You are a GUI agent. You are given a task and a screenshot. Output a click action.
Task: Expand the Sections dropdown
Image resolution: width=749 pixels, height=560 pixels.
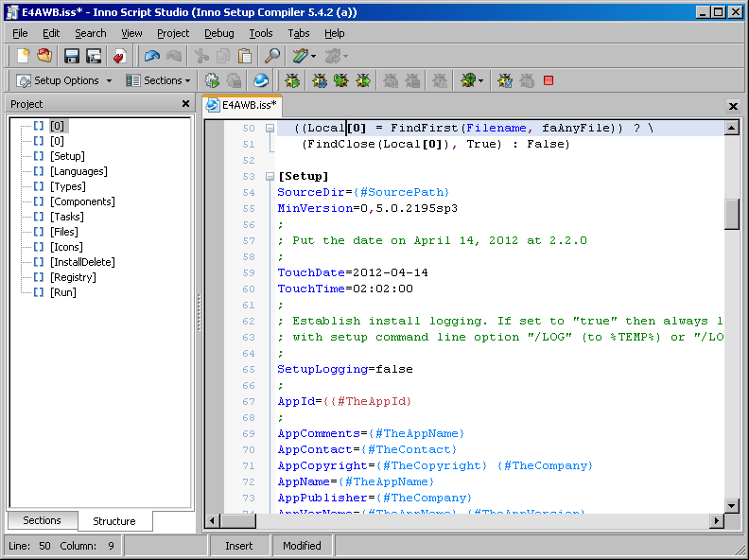pos(158,81)
